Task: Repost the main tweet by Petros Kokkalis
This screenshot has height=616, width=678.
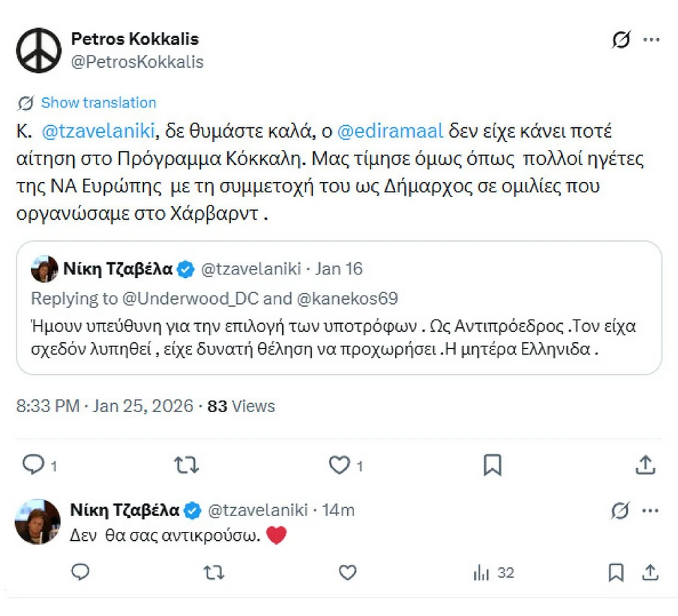Action: pos(186,465)
